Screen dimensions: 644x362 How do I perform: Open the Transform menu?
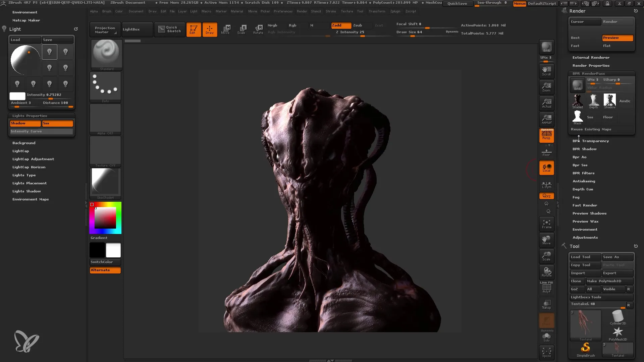point(377,11)
